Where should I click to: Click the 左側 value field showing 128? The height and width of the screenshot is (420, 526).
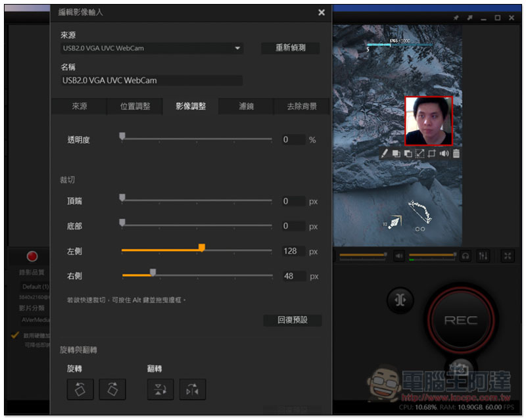click(293, 251)
